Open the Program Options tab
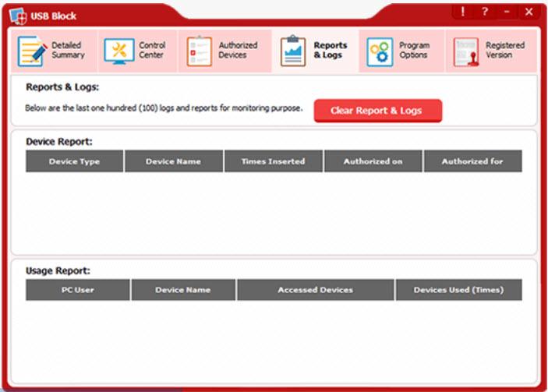548x392 pixels. (402, 51)
